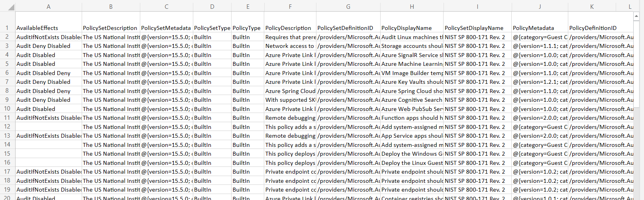This screenshot has width=644, height=200.
Task: Select 'Azure Machine Learnin' cell
Action: tap(412, 64)
